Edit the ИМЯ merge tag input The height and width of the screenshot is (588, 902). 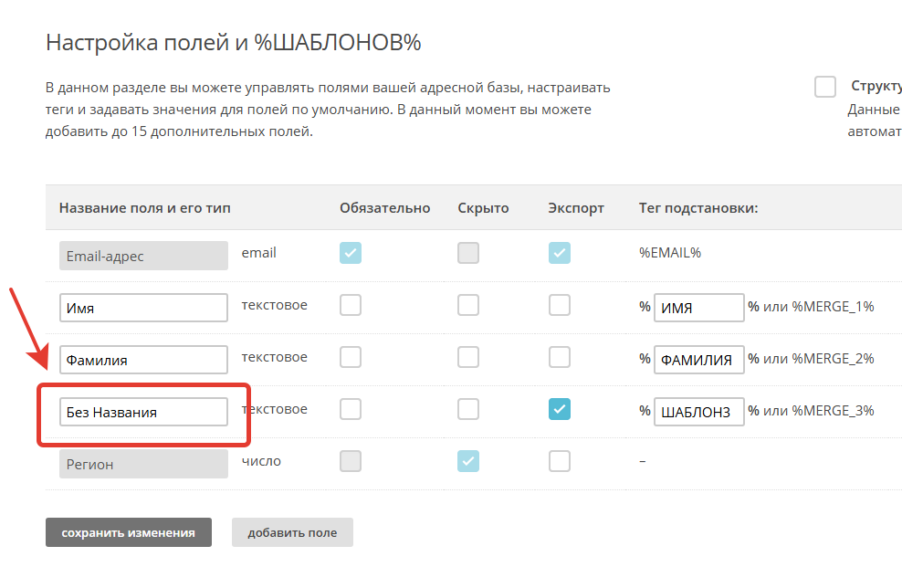[698, 308]
